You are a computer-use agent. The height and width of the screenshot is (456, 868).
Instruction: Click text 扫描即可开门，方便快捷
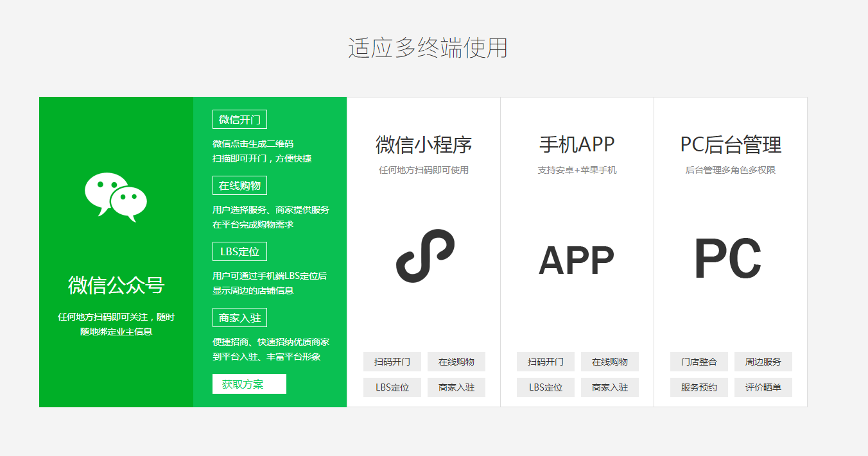[x=262, y=158]
